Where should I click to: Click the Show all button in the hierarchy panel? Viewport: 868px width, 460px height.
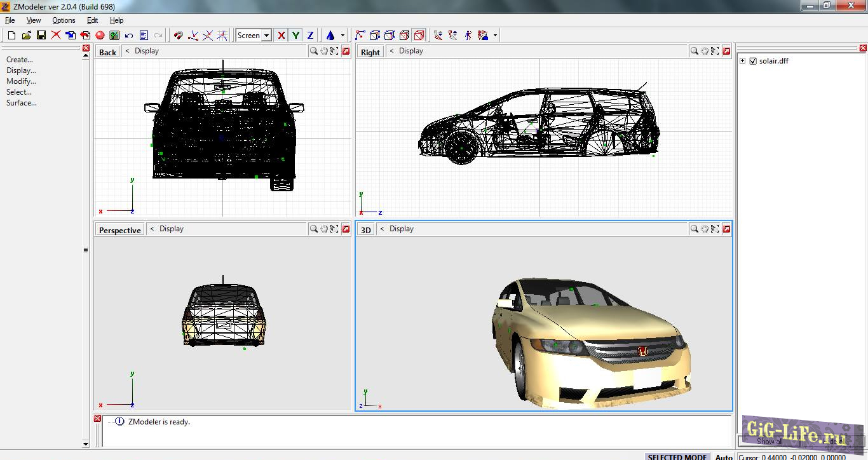771,441
